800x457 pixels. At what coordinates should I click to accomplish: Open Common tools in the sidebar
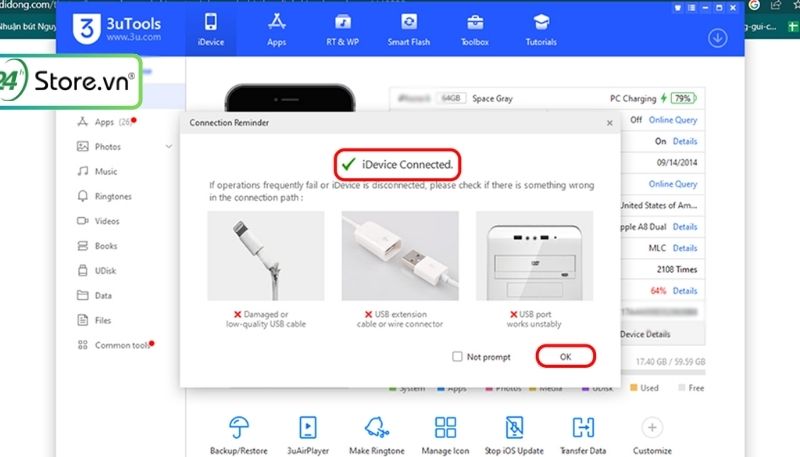(x=121, y=345)
